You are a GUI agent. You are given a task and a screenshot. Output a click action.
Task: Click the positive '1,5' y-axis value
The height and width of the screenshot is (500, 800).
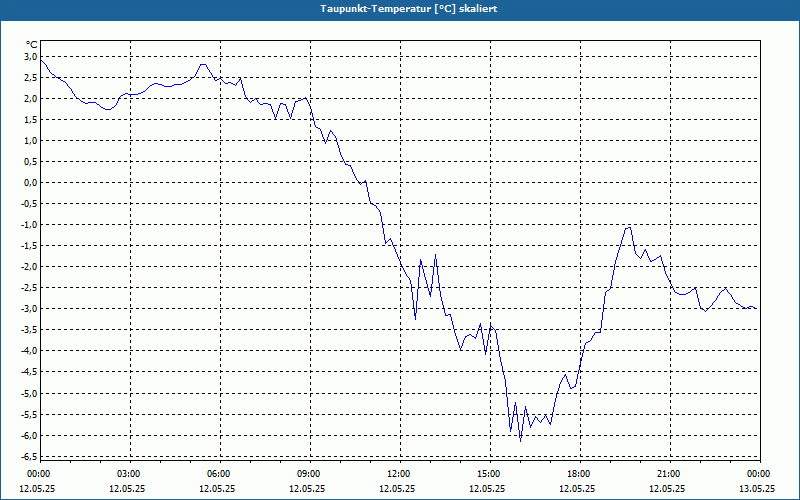click(30, 119)
